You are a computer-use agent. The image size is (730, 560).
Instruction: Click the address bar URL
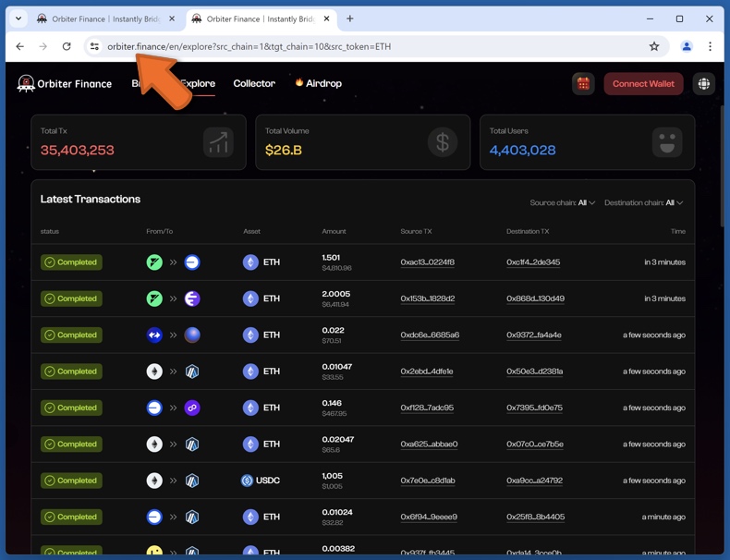[x=249, y=46]
